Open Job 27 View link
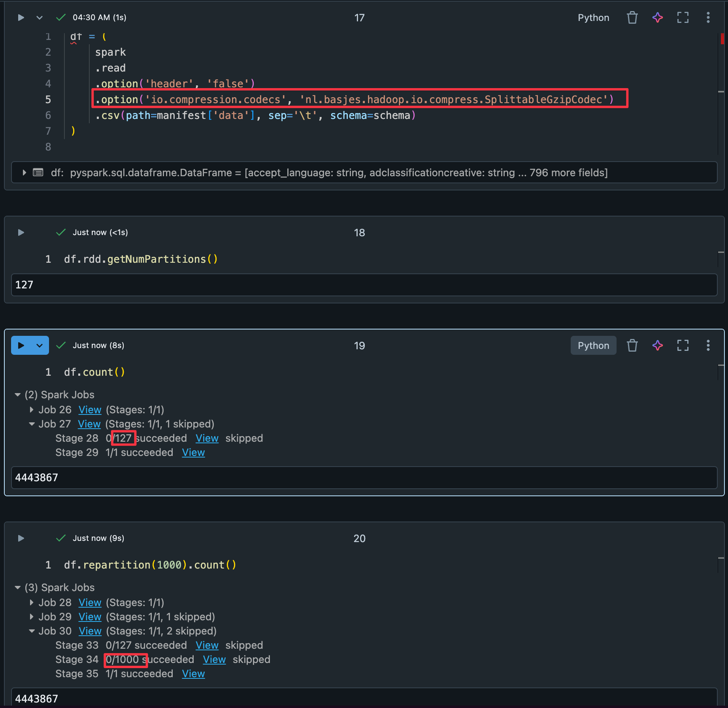 point(89,424)
